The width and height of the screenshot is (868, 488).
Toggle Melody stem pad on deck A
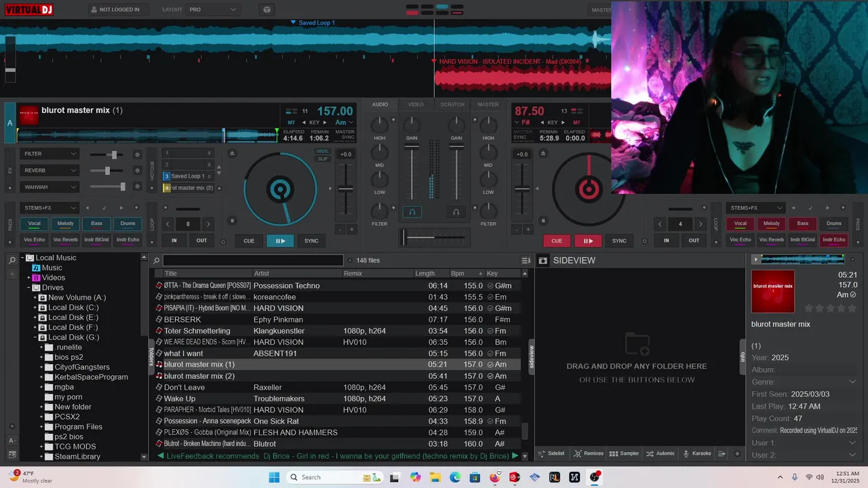point(65,224)
